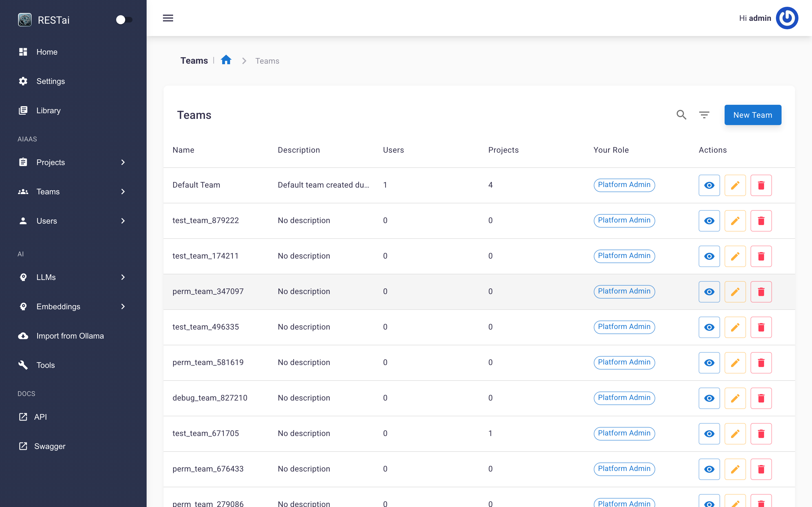Click the filter list icon
This screenshot has width=812, height=507.
tap(704, 115)
